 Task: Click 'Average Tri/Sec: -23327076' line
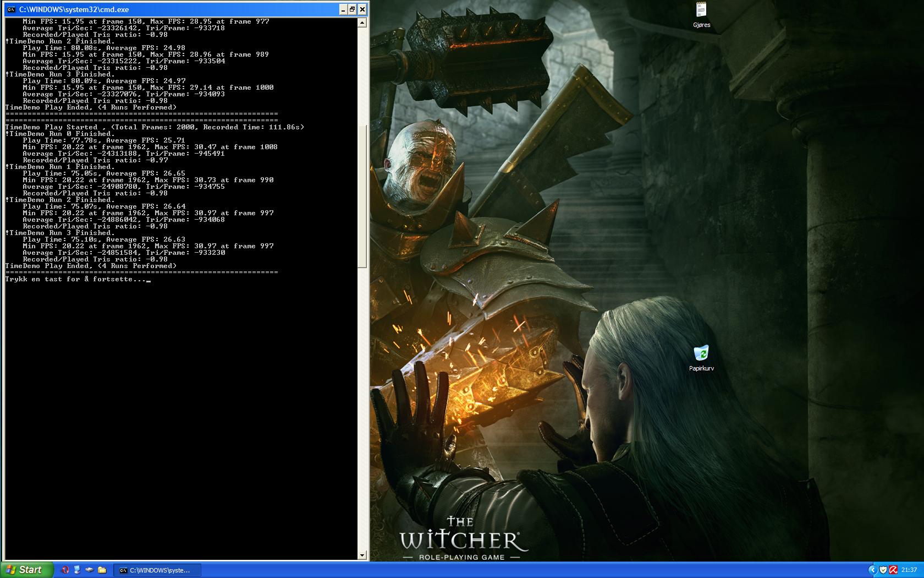click(x=124, y=94)
